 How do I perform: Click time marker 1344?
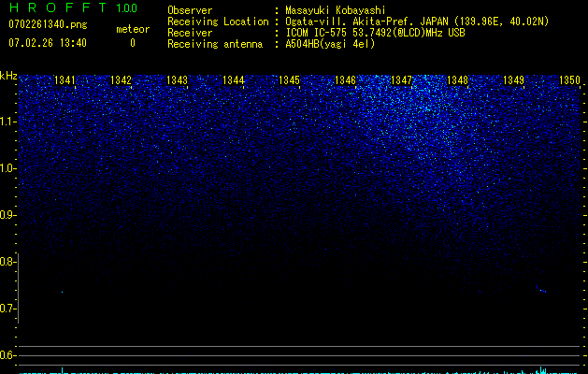pos(234,79)
